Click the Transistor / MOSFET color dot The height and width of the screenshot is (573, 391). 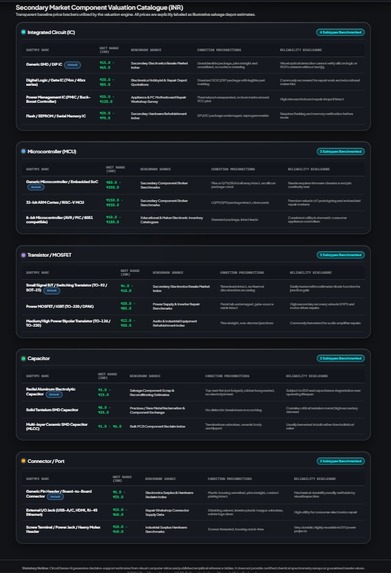click(x=23, y=255)
